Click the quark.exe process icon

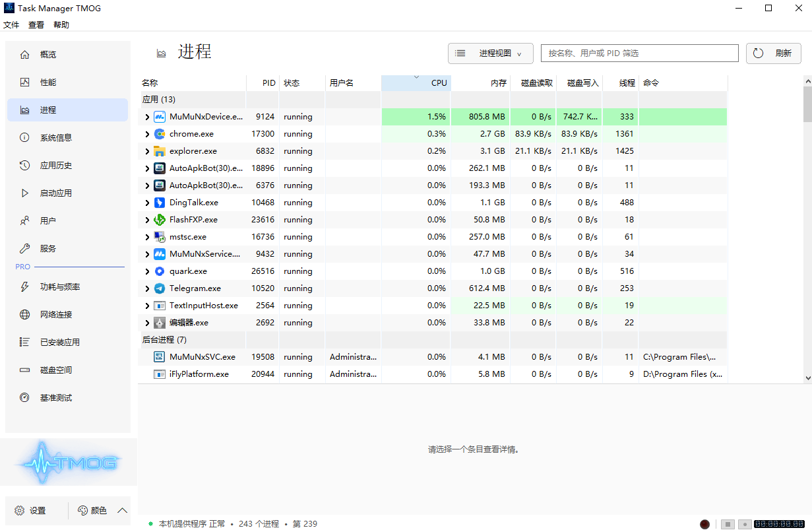point(159,271)
